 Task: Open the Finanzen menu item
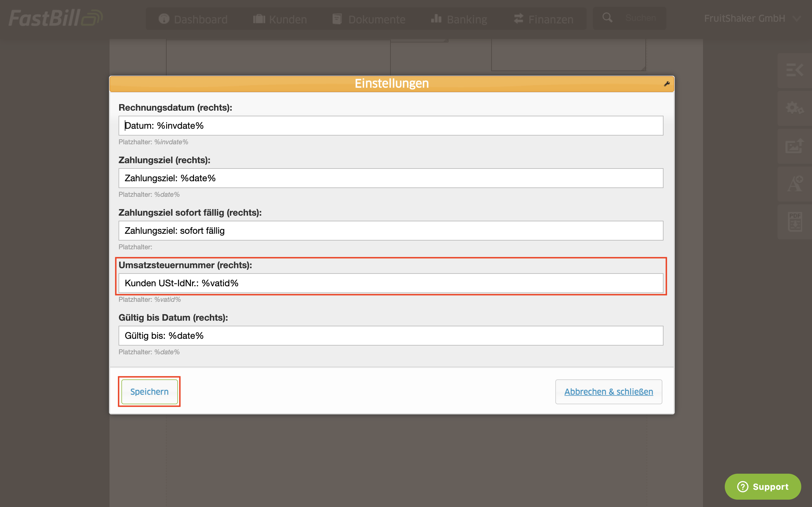click(x=543, y=19)
